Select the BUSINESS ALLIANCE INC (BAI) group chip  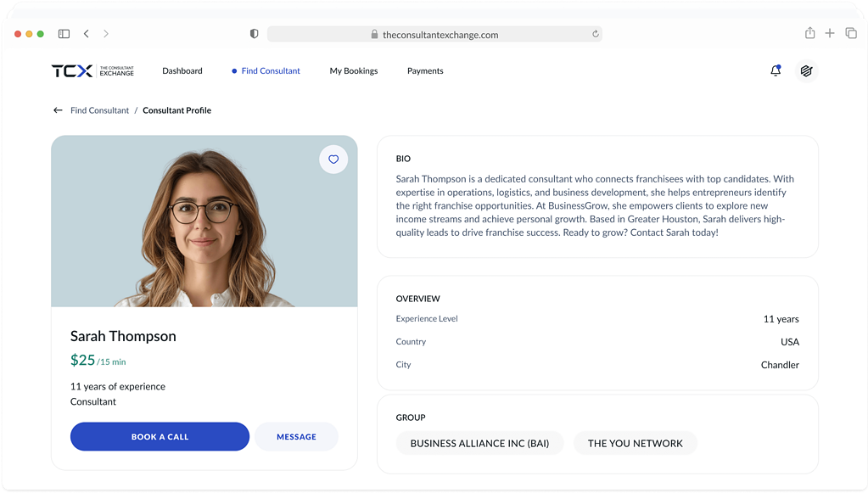click(x=479, y=443)
